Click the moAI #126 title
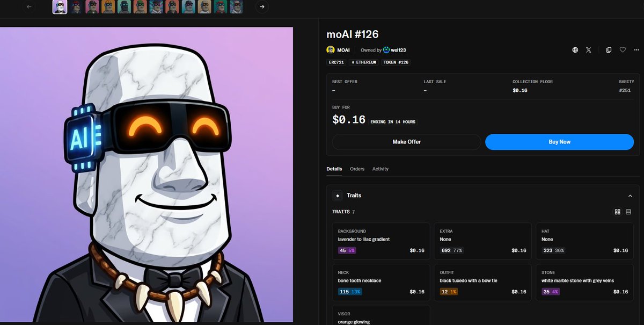Viewport: 644px width, 325px height. [x=353, y=34]
